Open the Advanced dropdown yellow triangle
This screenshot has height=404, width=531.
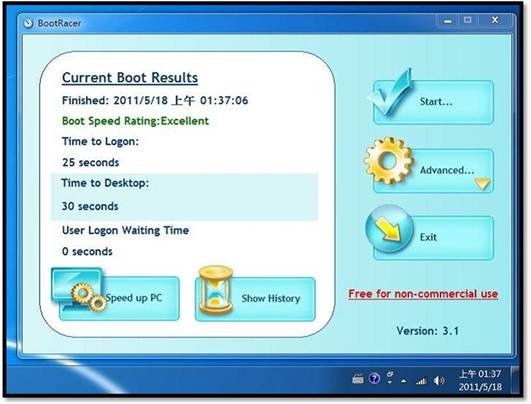[x=482, y=184]
